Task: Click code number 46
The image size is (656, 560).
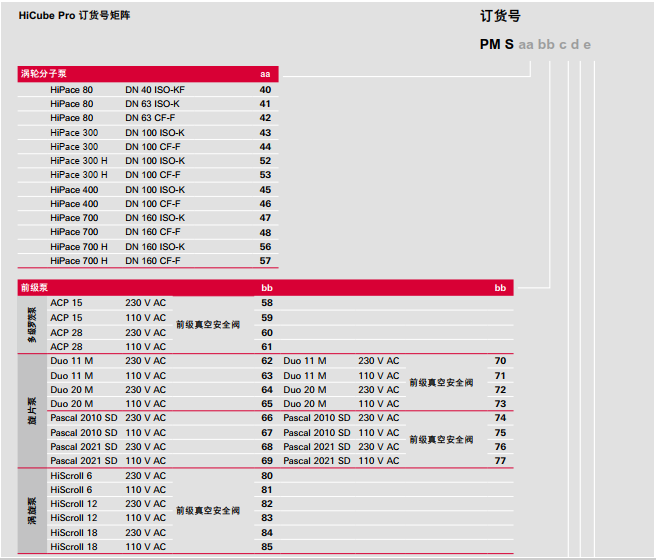Action: coord(265,204)
